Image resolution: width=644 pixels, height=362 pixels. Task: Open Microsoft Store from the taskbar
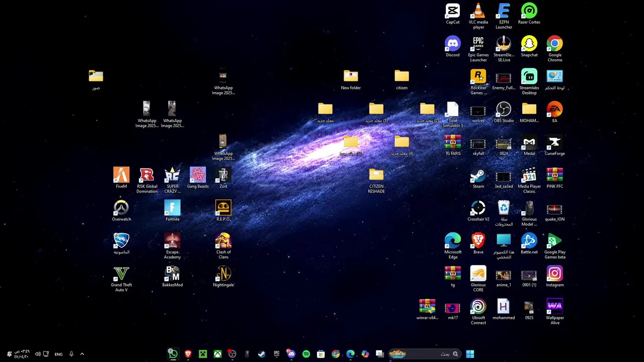coord(320,354)
